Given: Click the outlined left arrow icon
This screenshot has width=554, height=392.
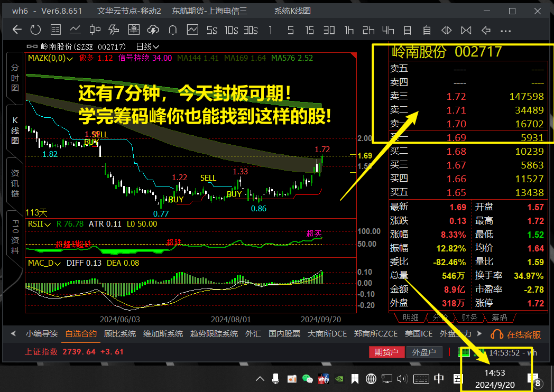Looking at the screenshot, I should [x=486, y=30].
